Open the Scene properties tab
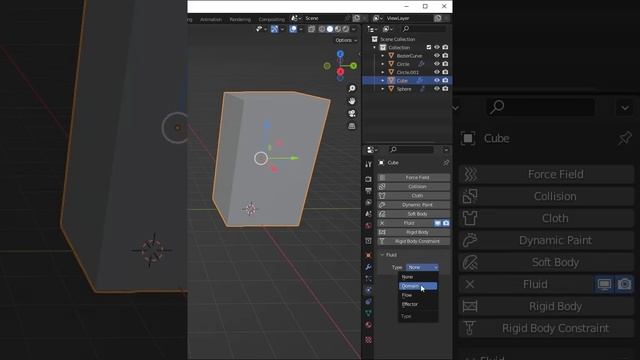Screen dimensions: 640x360 point(368,214)
